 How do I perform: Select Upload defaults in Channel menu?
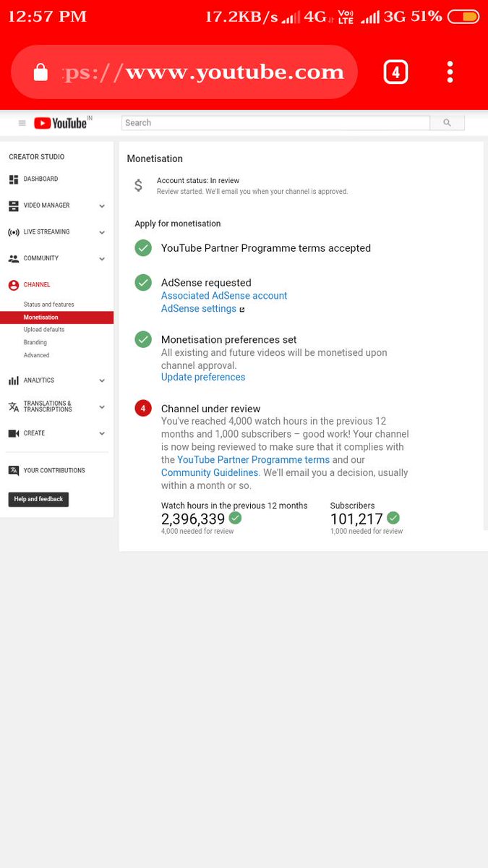tap(43, 330)
